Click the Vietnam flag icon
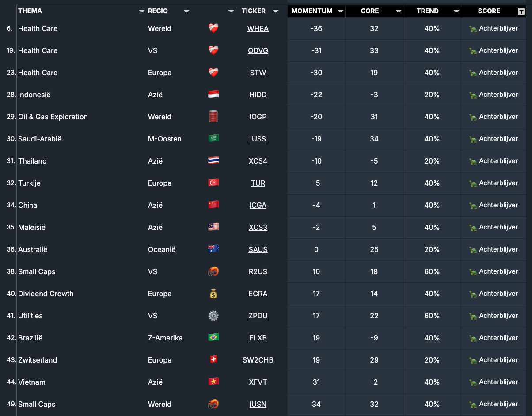Screen dimensions: 532x416 (x=213, y=382)
